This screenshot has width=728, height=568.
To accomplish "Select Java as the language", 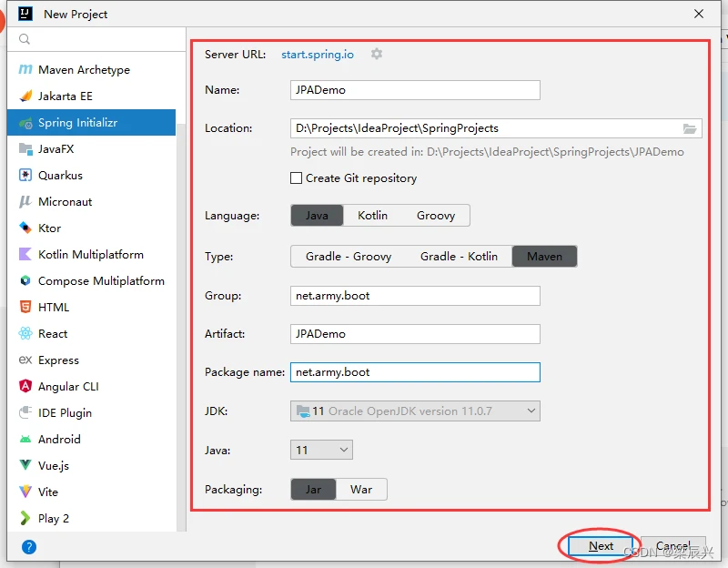I will click(317, 216).
